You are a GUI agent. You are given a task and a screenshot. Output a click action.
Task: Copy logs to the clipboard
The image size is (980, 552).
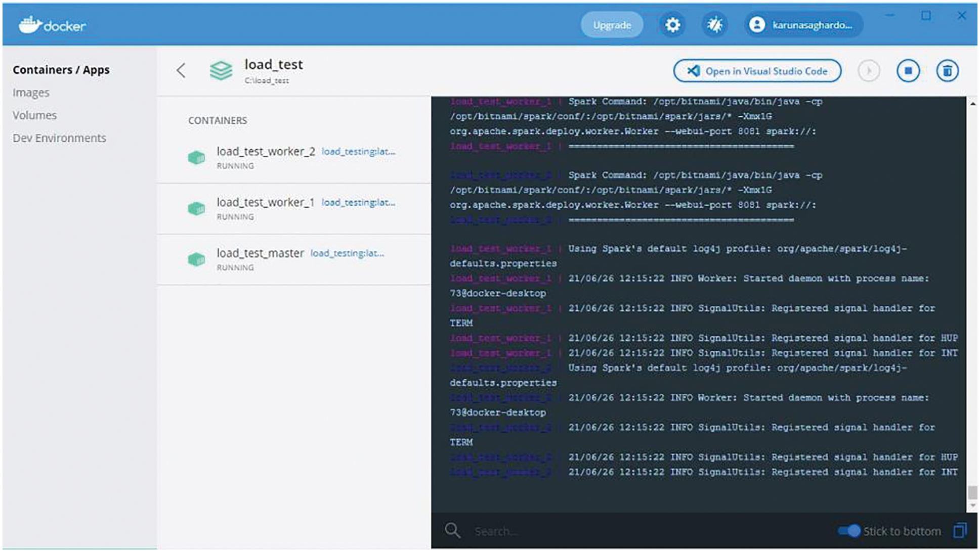pyautogui.click(x=959, y=530)
